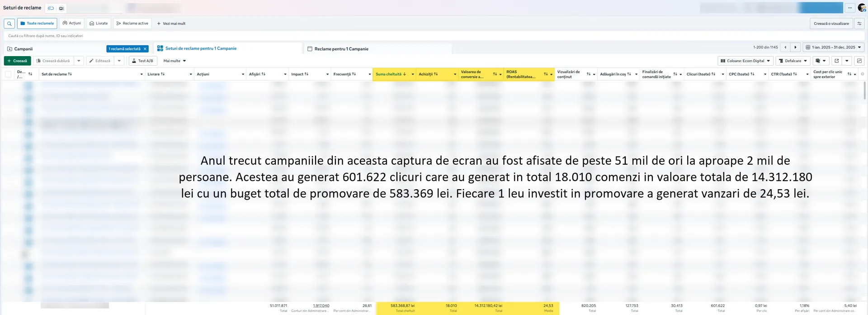
Task: Switch to the Campanii tab
Action: pyautogui.click(x=24, y=49)
